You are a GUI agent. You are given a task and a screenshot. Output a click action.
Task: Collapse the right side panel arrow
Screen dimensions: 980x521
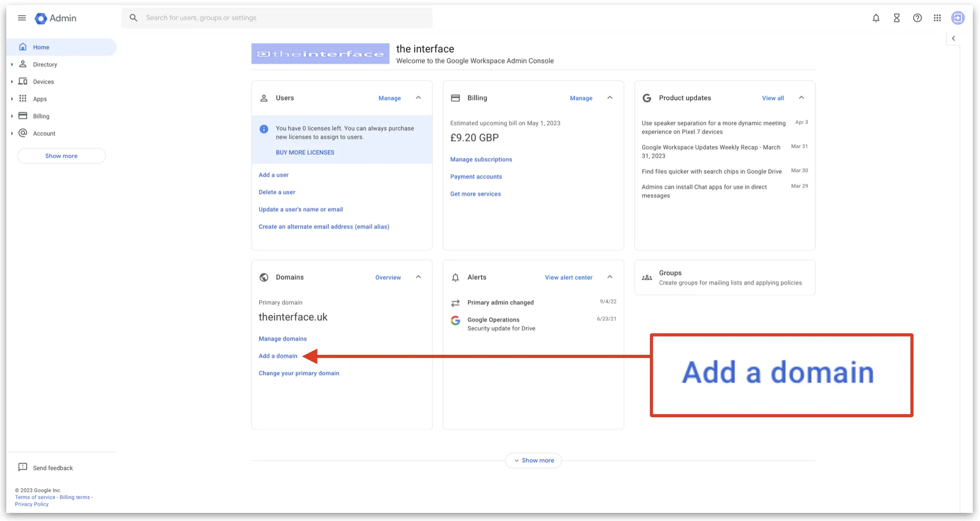coord(953,38)
